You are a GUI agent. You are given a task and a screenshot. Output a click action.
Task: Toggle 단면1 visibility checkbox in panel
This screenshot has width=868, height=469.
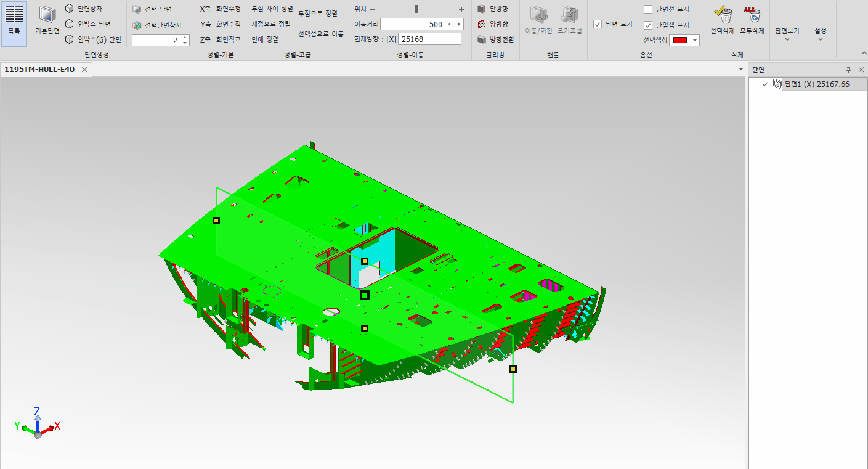tap(765, 84)
